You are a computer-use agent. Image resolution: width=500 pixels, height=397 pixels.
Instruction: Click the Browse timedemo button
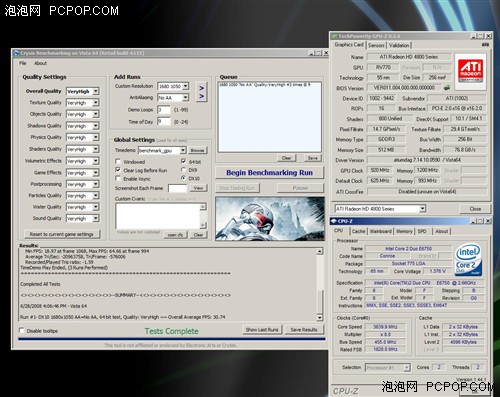pos(197,150)
